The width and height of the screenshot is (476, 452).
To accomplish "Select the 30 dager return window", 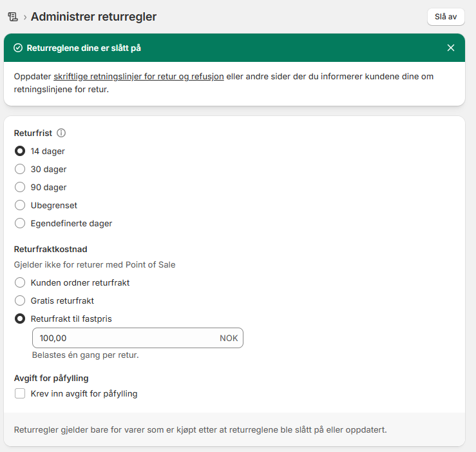I will coord(20,170).
